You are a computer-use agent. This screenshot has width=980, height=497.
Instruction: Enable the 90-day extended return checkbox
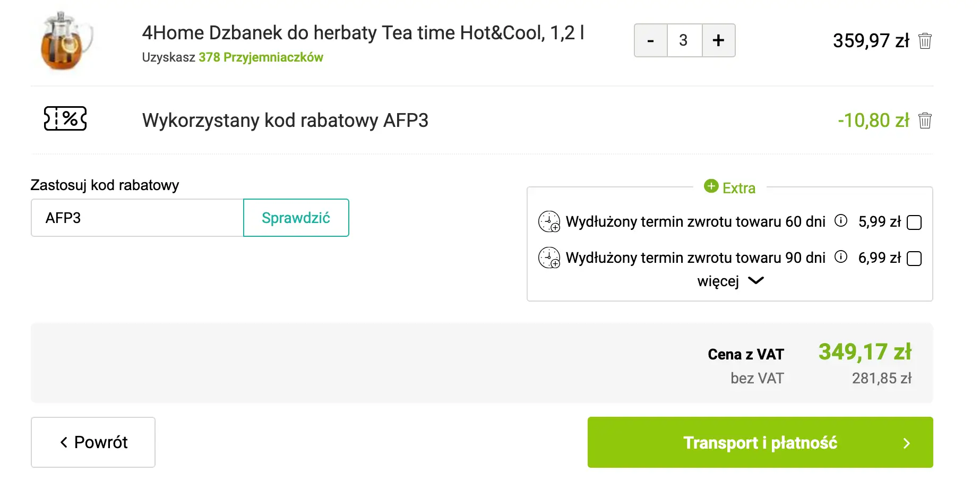coord(914,259)
